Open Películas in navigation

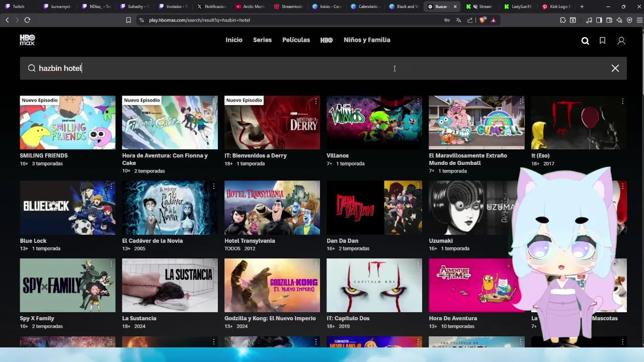296,40
